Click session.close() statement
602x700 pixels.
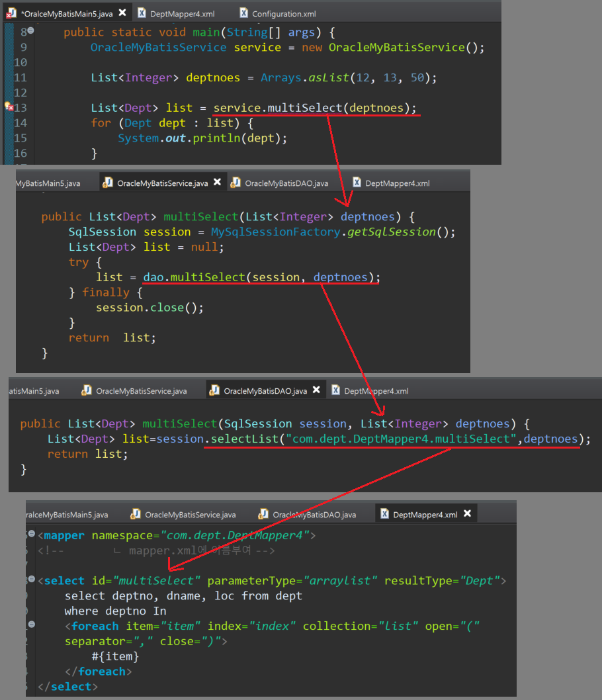coord(150,308)
